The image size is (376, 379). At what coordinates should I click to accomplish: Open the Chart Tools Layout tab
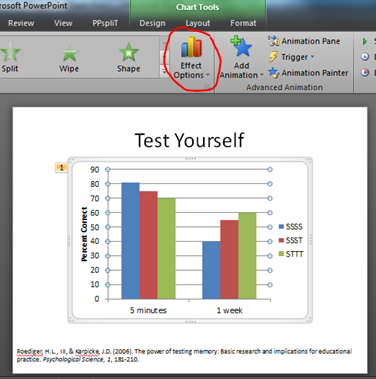(198, 23)
